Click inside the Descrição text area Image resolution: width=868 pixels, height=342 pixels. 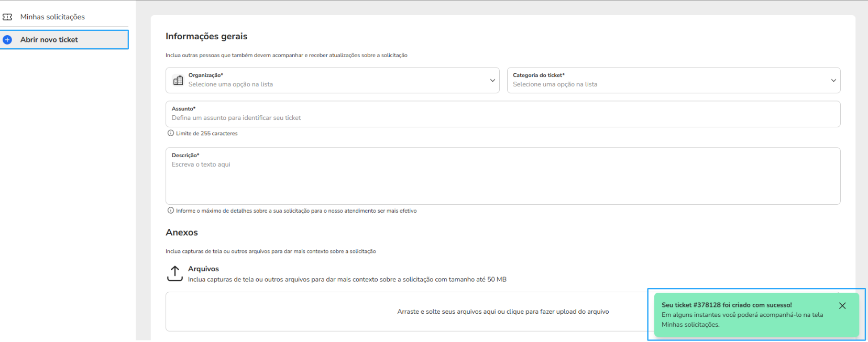click(503, 181)
